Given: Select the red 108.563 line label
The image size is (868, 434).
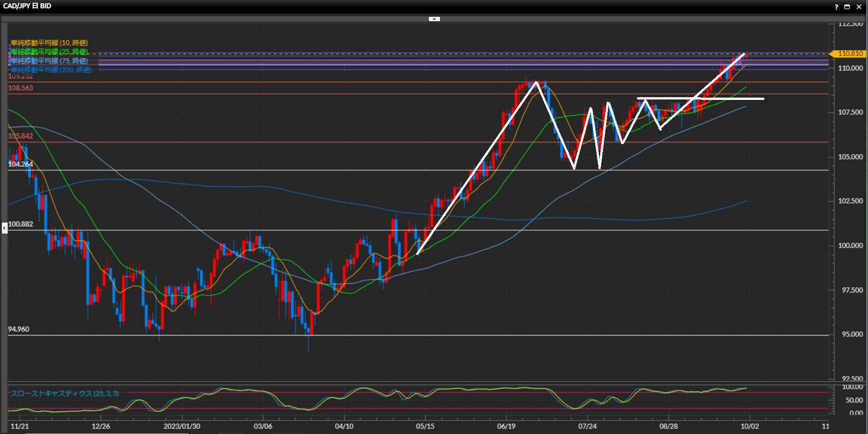Looking at the screenshot, I should point(21,88).
